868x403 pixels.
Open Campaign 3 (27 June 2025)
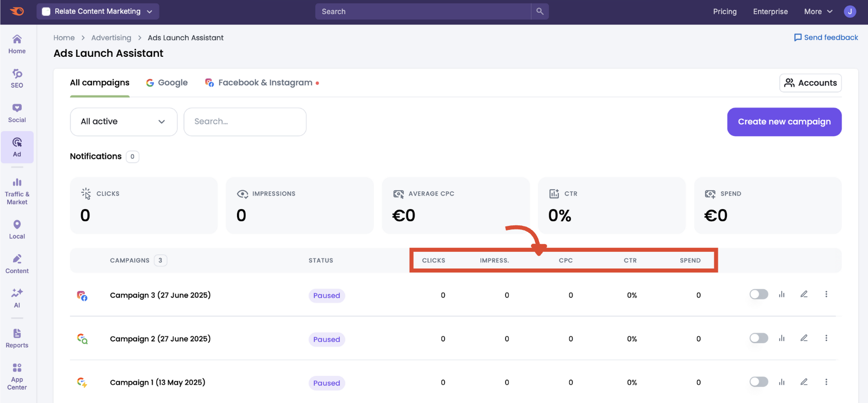pyautogui.click(x=160, y=295)
